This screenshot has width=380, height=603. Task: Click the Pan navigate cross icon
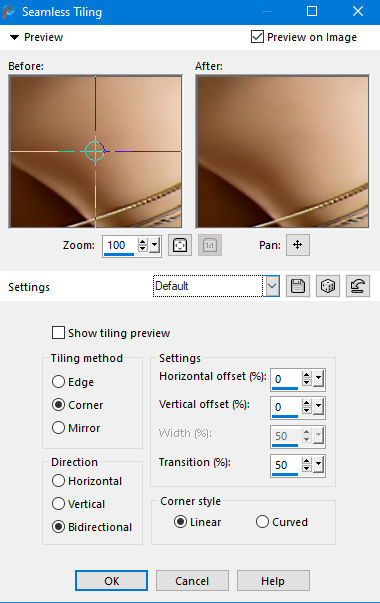tap(298, 245)
